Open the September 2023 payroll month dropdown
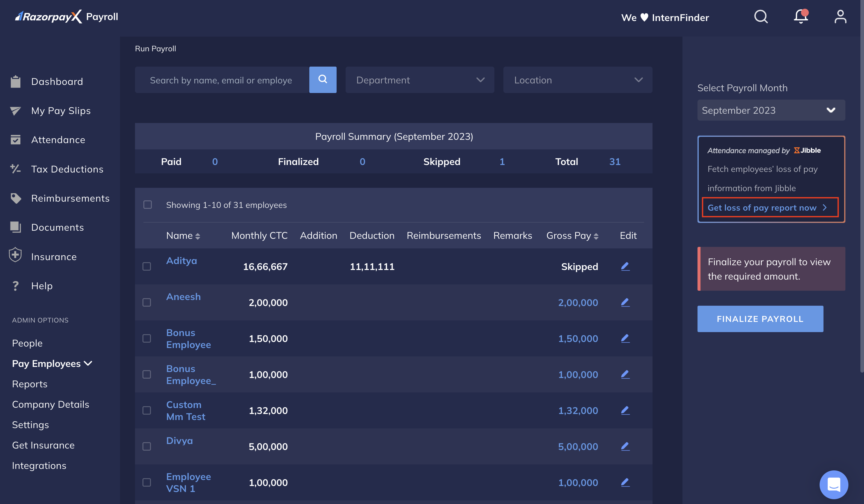Screen dimensions: 864x504 pyautogui.click(x=771, y=110)
